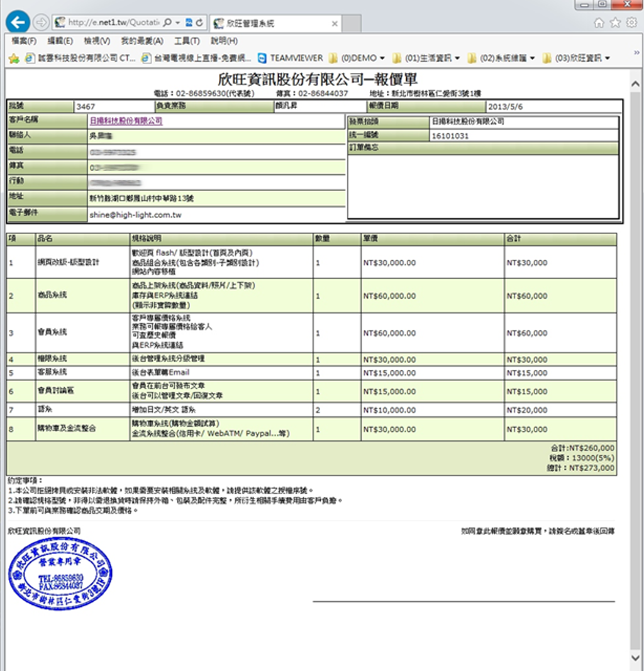Click the scrollbar up arrow
This screenshot has width=644, height=671.
tap(635, 84)
